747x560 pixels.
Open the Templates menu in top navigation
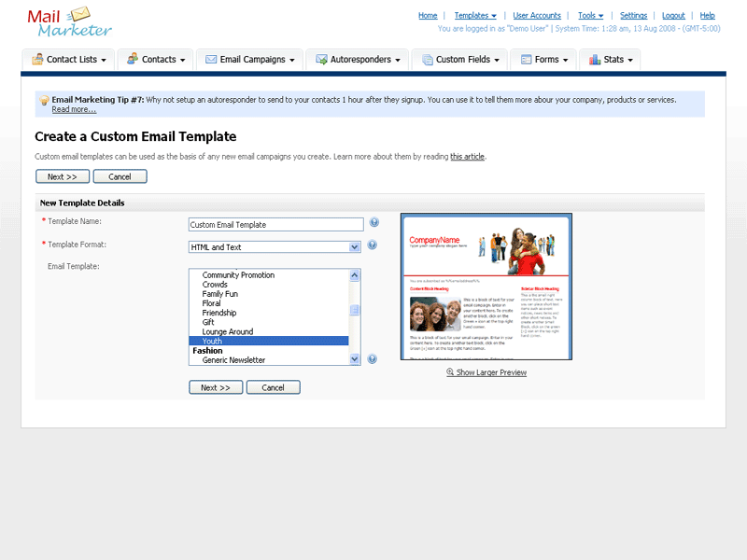(475, 16)
